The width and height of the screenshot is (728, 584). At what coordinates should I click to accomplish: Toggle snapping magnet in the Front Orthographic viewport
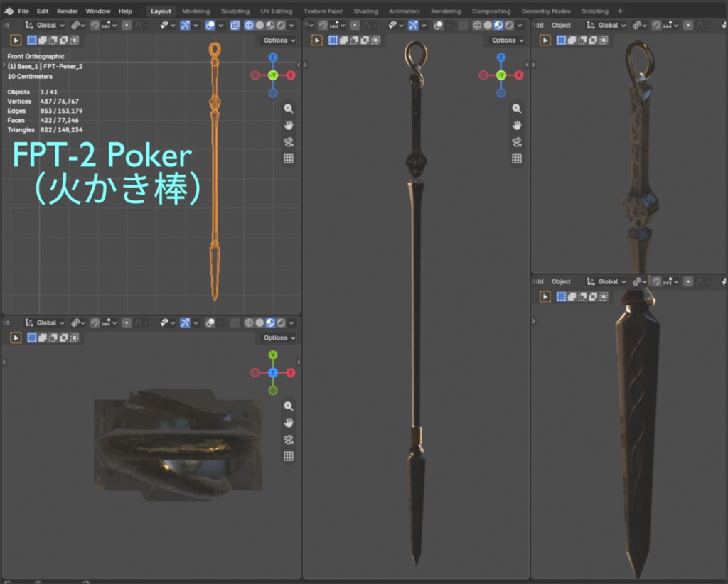tap(95, 26)
